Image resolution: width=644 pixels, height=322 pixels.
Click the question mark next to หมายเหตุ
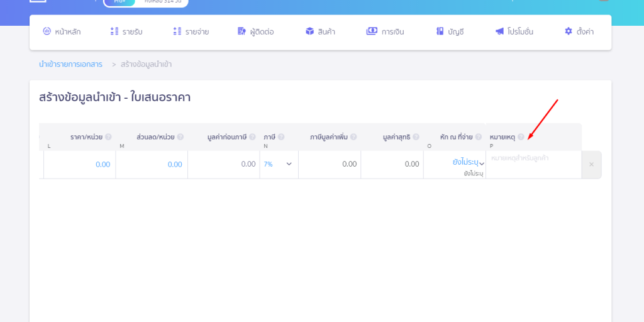[x=521, y=137]
